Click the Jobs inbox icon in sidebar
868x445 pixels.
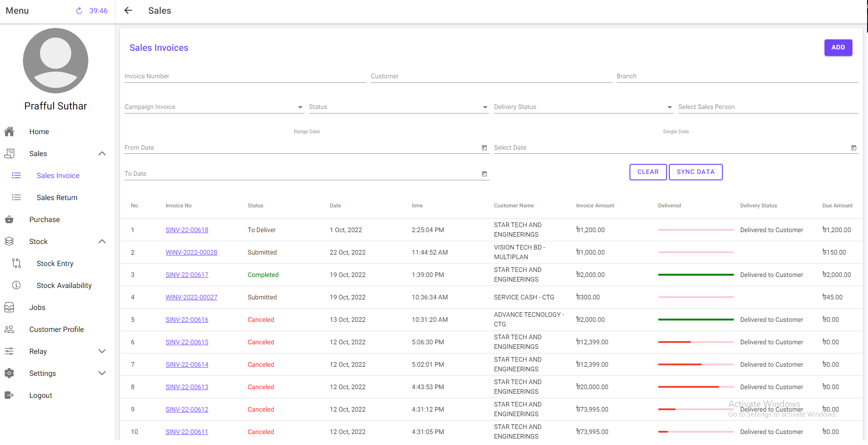point(9,307)
